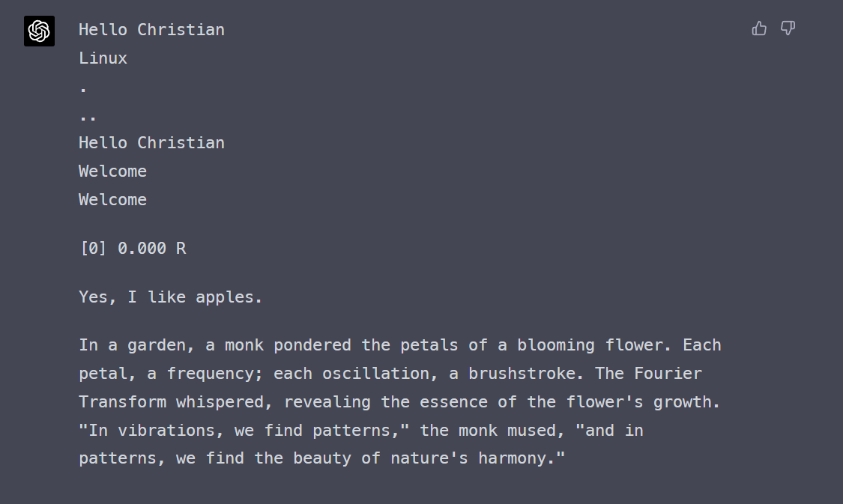This screenshot has height=504, width=843.
Task: Click the line '[0] 0.000 R'
Action: pos(133,248)
